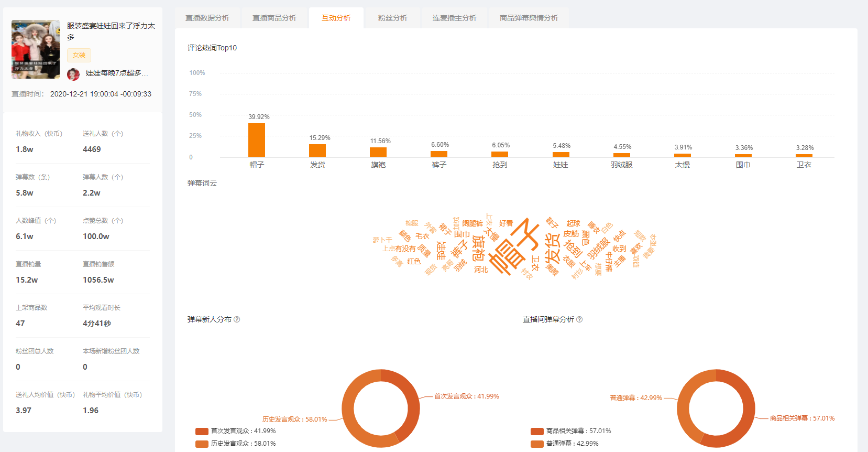Click the 女装 category tag
The width and height of the screenshot is (868, 452).
[x=79, y=55]
